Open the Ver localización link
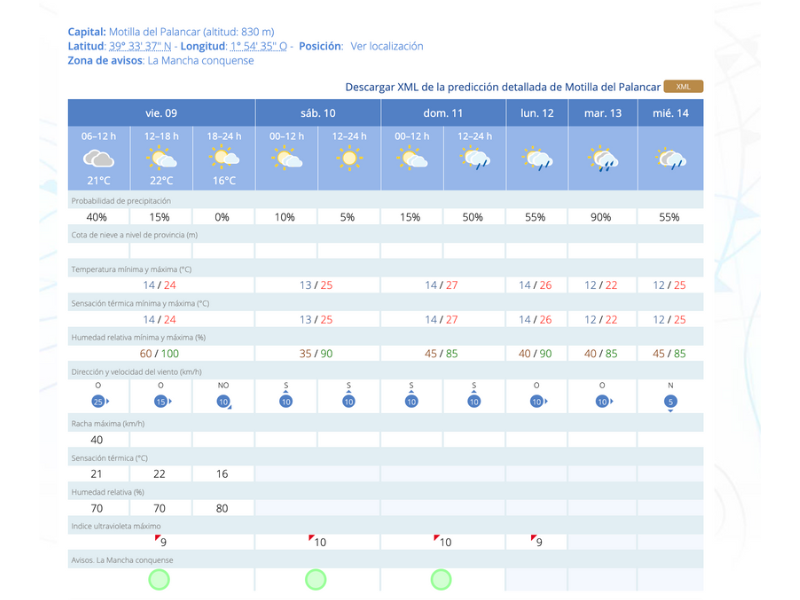The image size is (800, 600). click(386, 46)
